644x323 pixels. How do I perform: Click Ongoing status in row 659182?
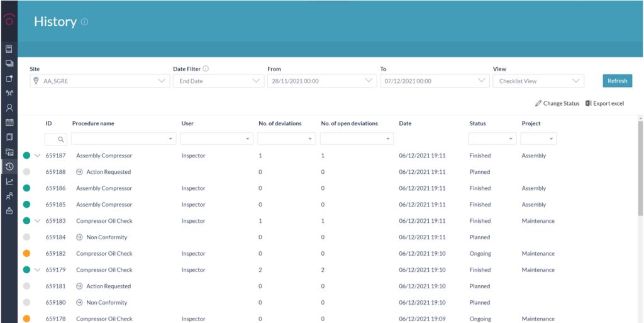(x=480, y=254)
